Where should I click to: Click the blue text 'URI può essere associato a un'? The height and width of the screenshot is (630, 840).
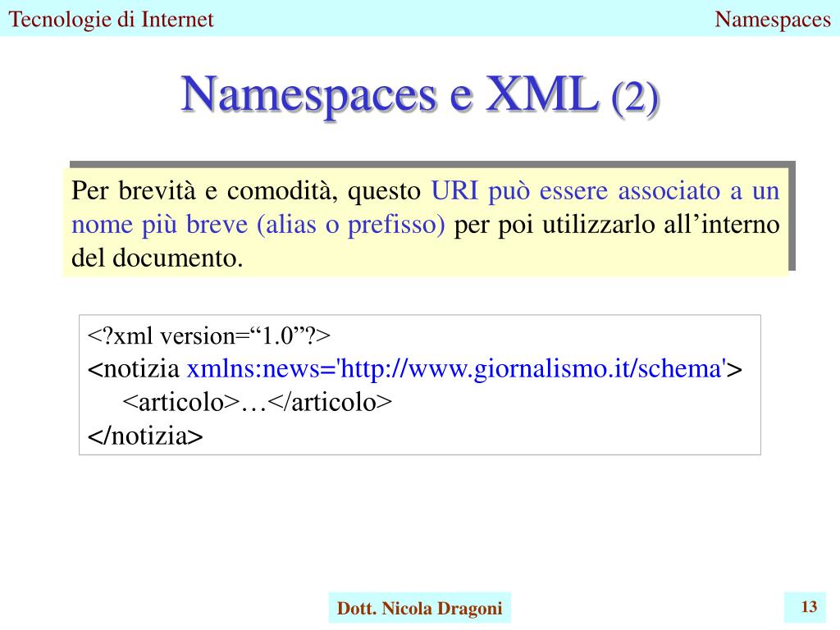[605, 190]
